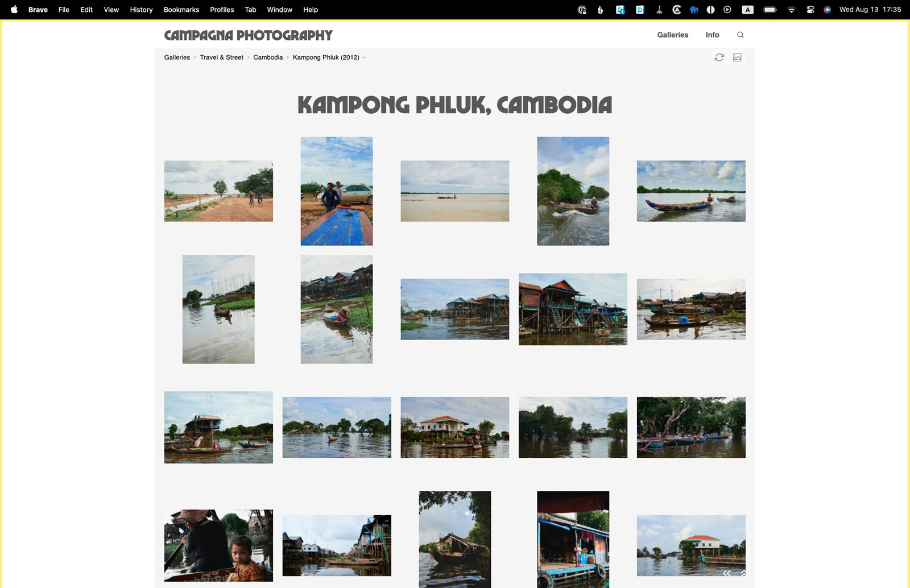Open the red-roof white building photo
Image resolution: width=910 pixels, height=588 pixels.
coord(691,545)
